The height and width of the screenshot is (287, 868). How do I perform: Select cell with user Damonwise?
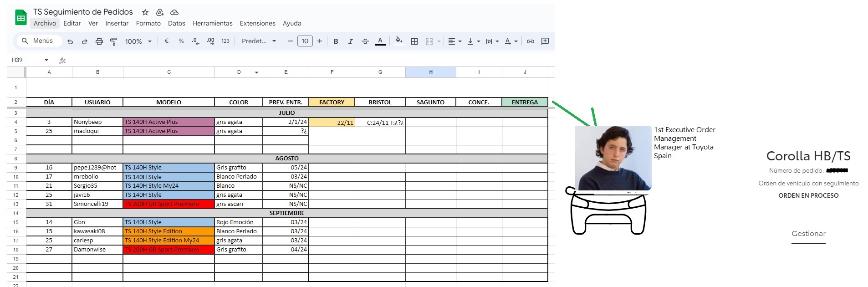[97, 250]
